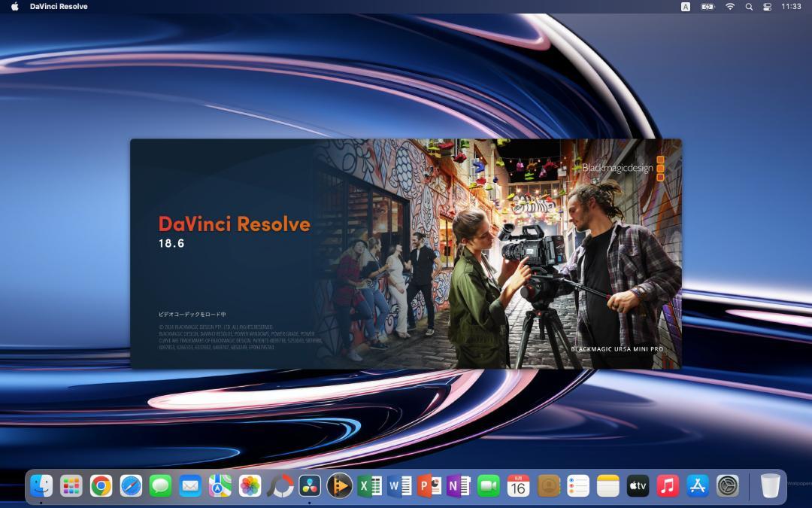Open the App Store from the Dock

point(698,486)
